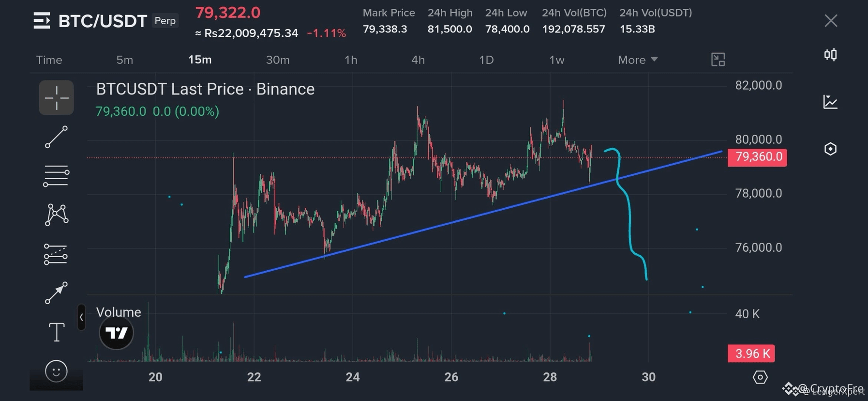Open the BTC/USDT pair selector

click(x=103, y=21)
